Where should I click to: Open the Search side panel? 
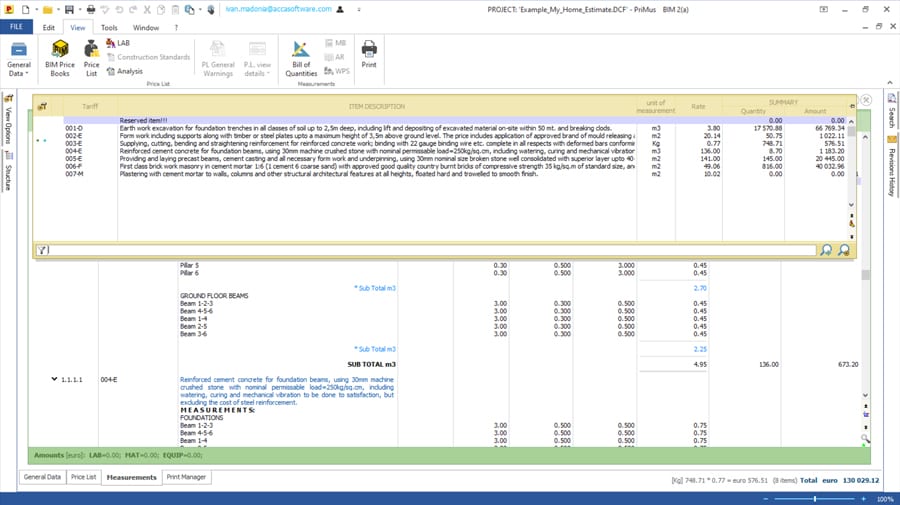pos(891,109)
